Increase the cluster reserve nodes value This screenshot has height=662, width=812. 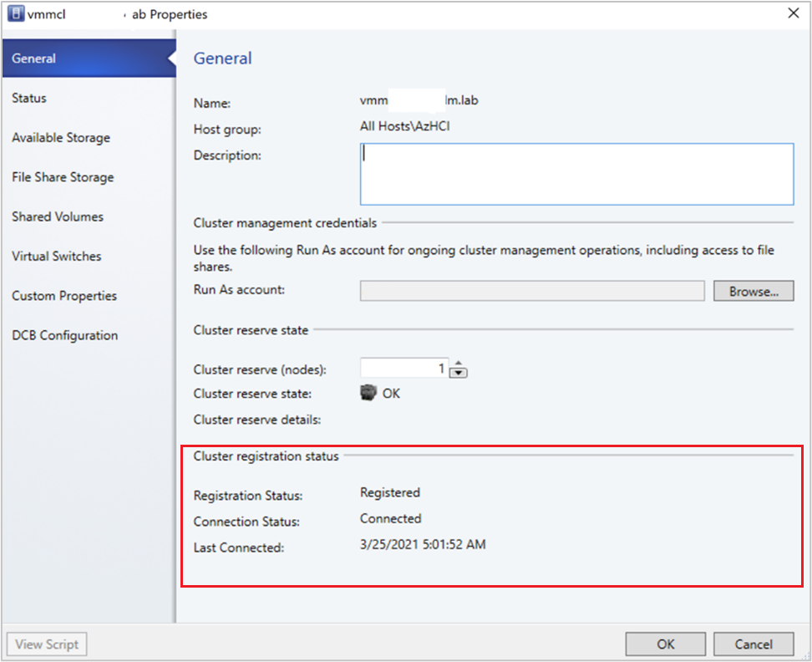click(458, 364)
